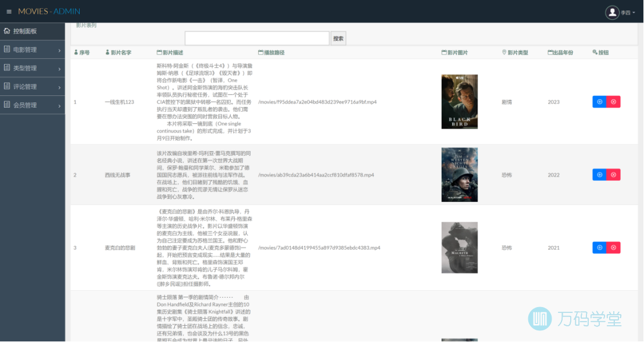Click the 影片表列 page heading
The height and width of the screenshot is (342, 644).
pyautogui.click(x=86, y=26)
